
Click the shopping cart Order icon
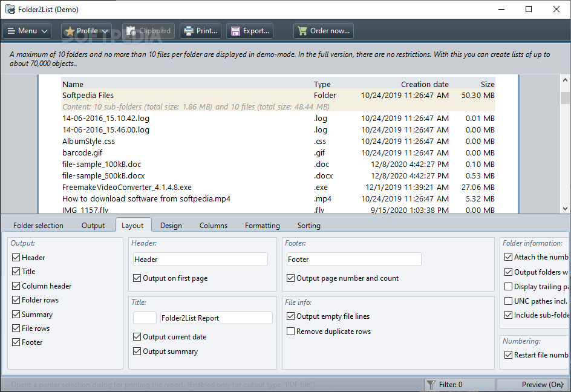click(x=302, y=31)
